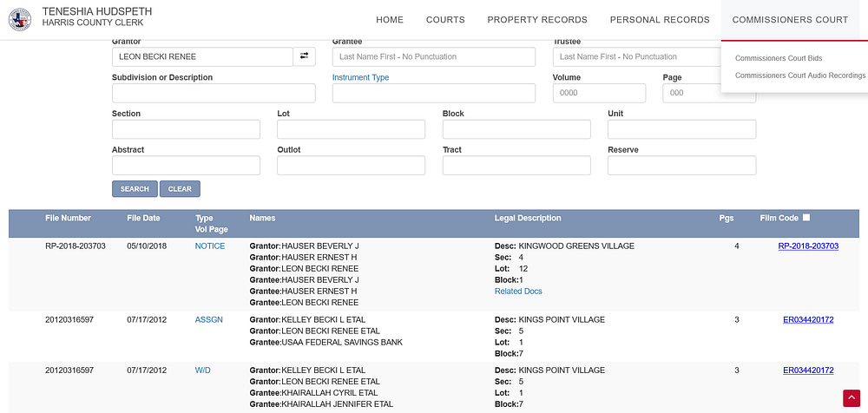Swap grantor and grantee with the arrows icon
The image size is (868, 413).
pos(304,56)
